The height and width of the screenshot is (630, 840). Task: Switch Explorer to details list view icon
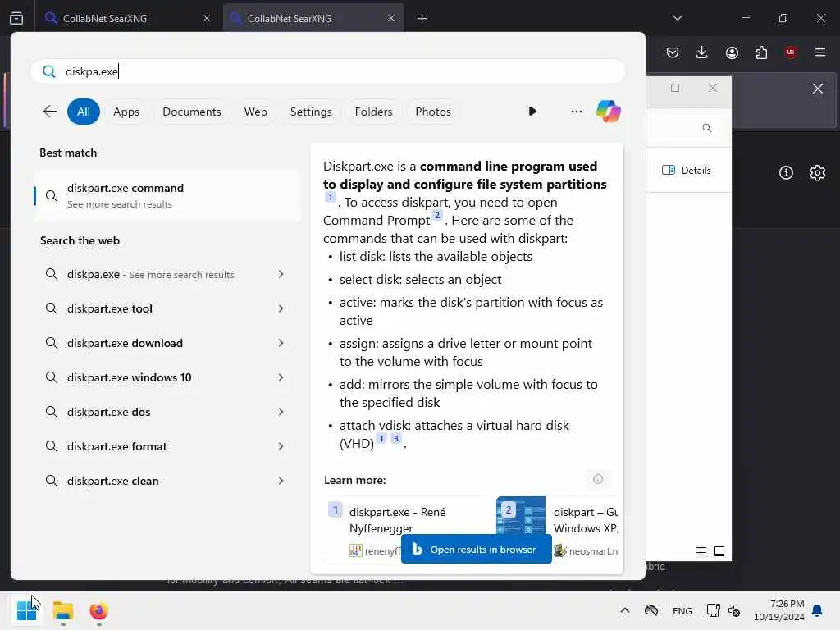coord(701,550)
